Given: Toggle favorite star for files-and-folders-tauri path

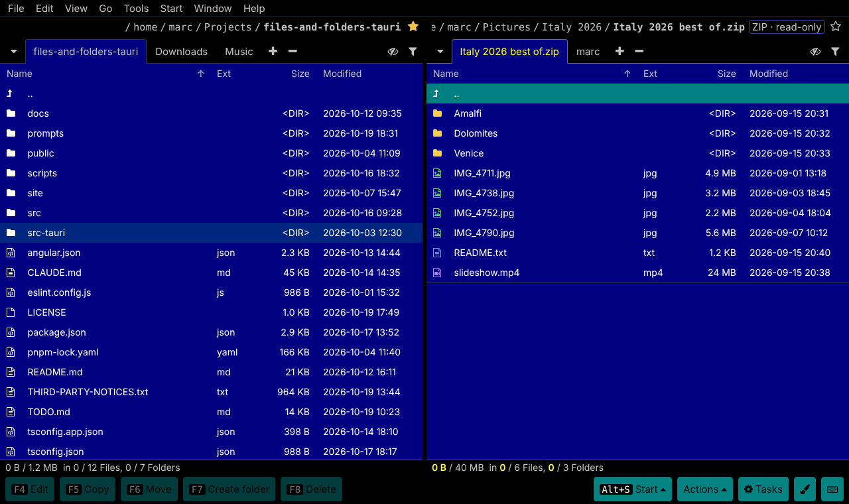Looking at the screenshot, I should 413,27.
